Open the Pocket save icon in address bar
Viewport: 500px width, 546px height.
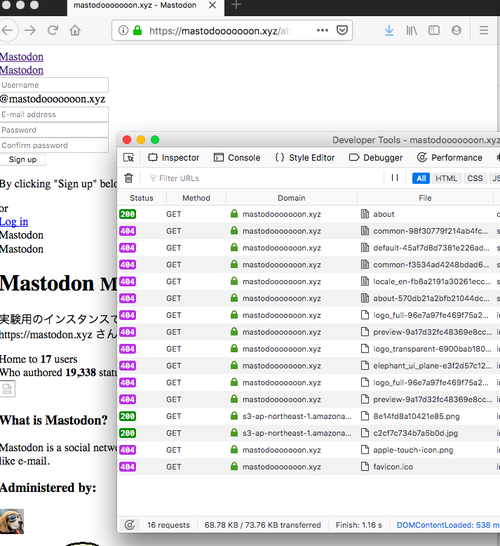pyautogui.click(x=342, y=30)
